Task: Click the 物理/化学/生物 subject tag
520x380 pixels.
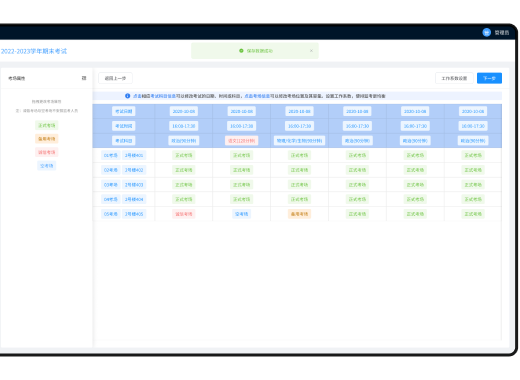Action: (x=299, y=141)
